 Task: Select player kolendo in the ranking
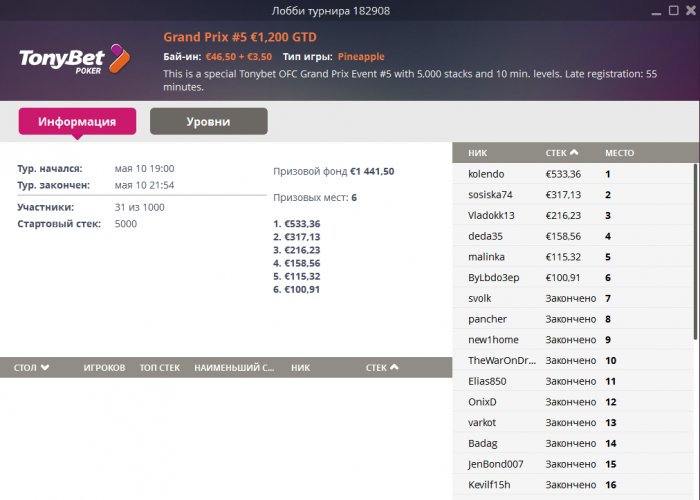(x=486, y=174)
